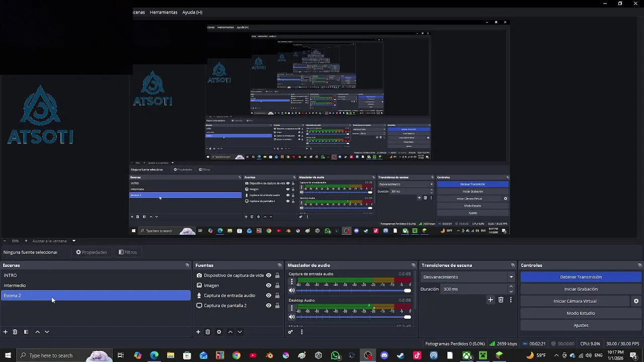Image resolution: width=644 pixels, height=362 pixels.
Task: Open WhatsApp from the taskbar
Action: click(x=335, y=355)
